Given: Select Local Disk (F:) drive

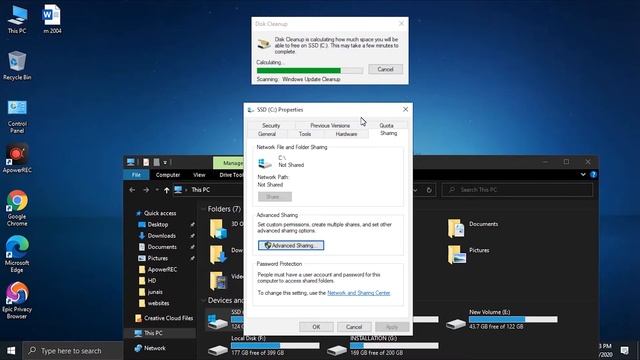Looking at the screenshot, I should click(264, 346).
